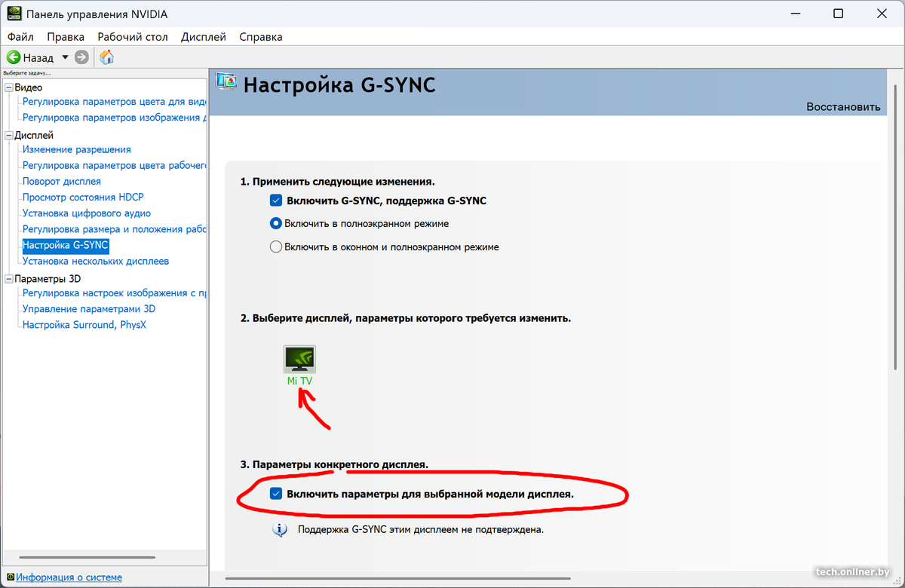Open Настройка Surround, PhysX page
This screenshot has height=588, width=905.
point(84,324)
